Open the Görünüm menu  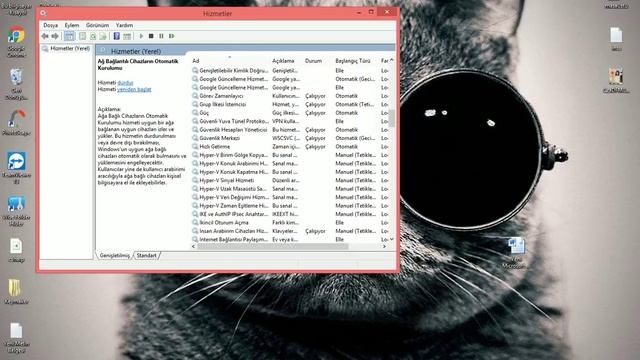[x=97, y=25]
